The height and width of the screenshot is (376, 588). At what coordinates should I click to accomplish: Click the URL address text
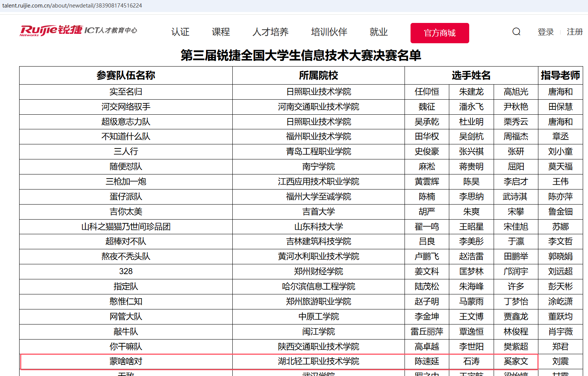72,6
